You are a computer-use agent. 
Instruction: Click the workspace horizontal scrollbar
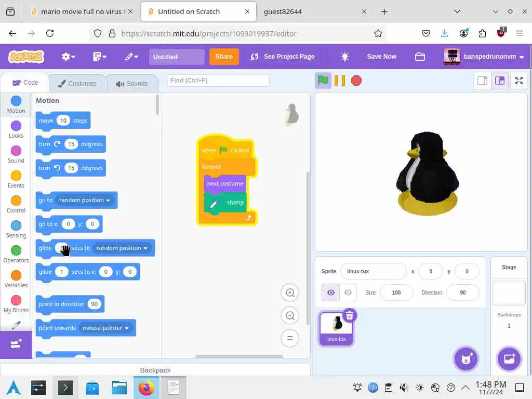[239, 356]
